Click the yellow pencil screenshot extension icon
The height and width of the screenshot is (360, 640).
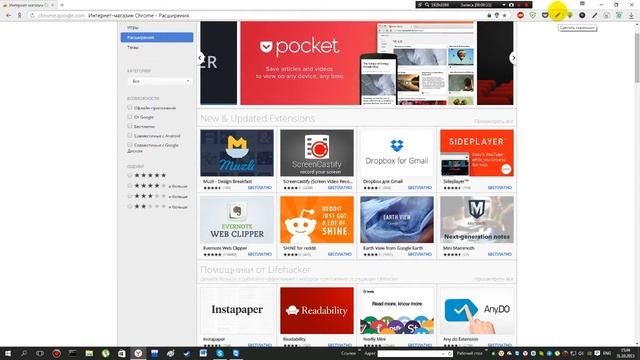point(558,16)
